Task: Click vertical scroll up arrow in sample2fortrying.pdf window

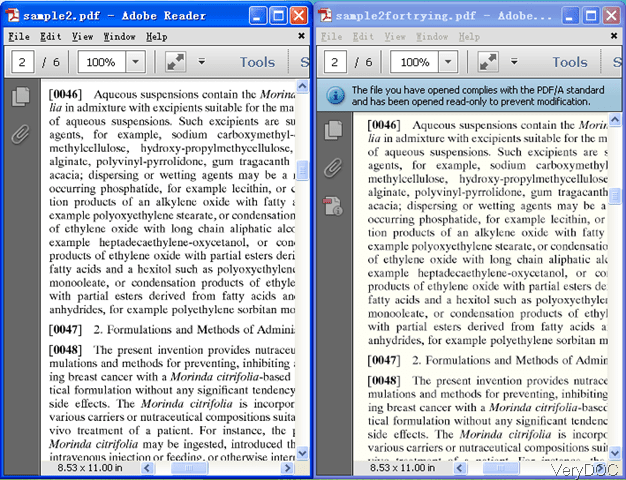Action: point(615,119)
